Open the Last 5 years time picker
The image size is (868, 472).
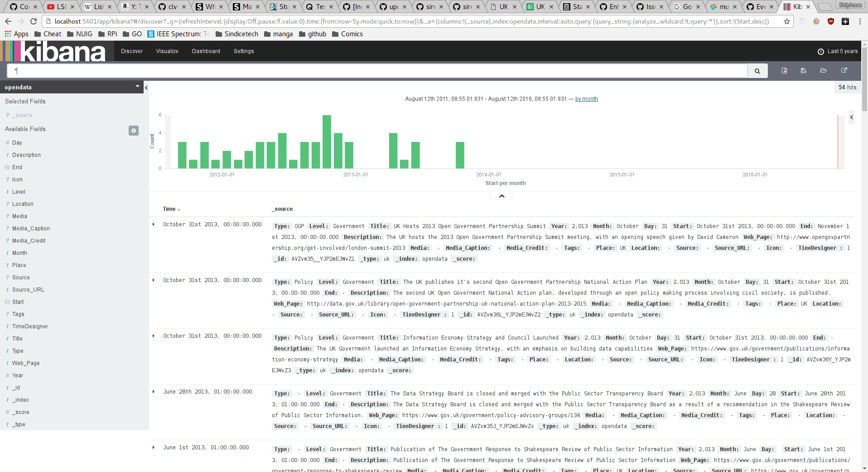pos(838,51)
